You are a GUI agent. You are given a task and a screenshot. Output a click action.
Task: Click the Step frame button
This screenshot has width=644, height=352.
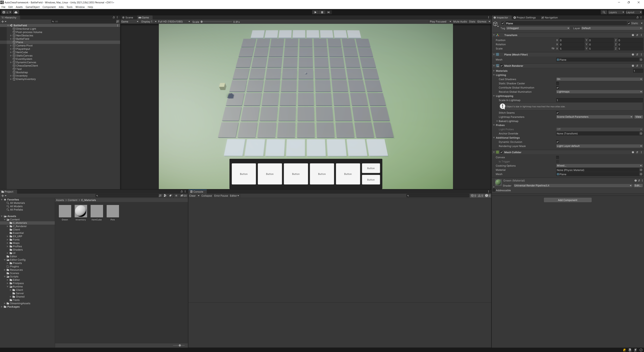tap(329, 12)
